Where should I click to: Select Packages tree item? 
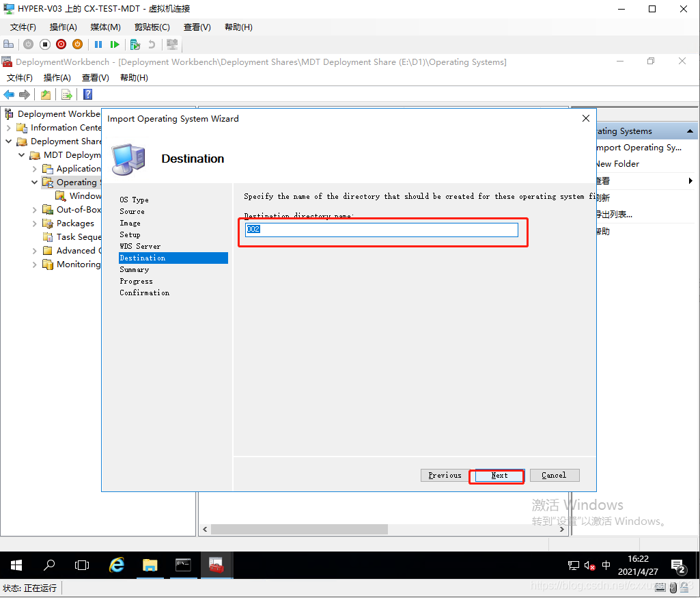click(68, 223)
